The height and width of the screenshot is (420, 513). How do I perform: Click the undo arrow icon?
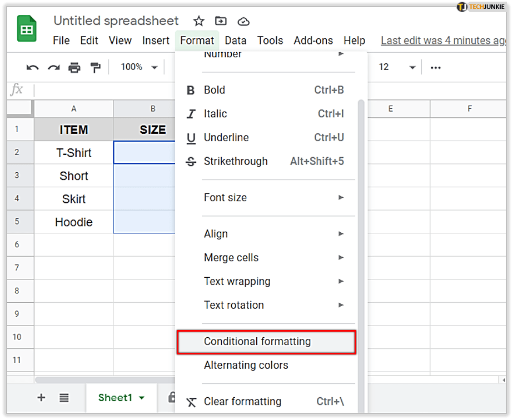point(33,67)
